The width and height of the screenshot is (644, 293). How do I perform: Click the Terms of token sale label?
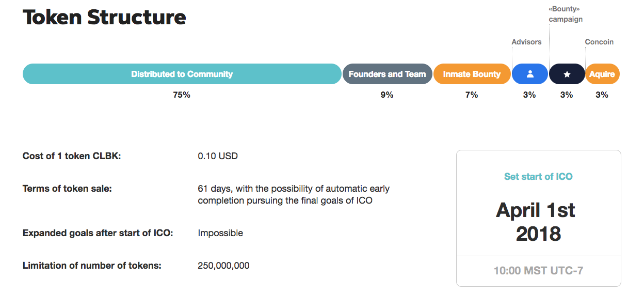67,189
